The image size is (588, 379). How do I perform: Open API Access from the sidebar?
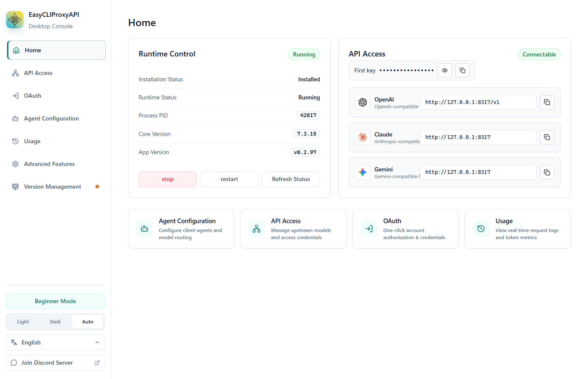56,73
